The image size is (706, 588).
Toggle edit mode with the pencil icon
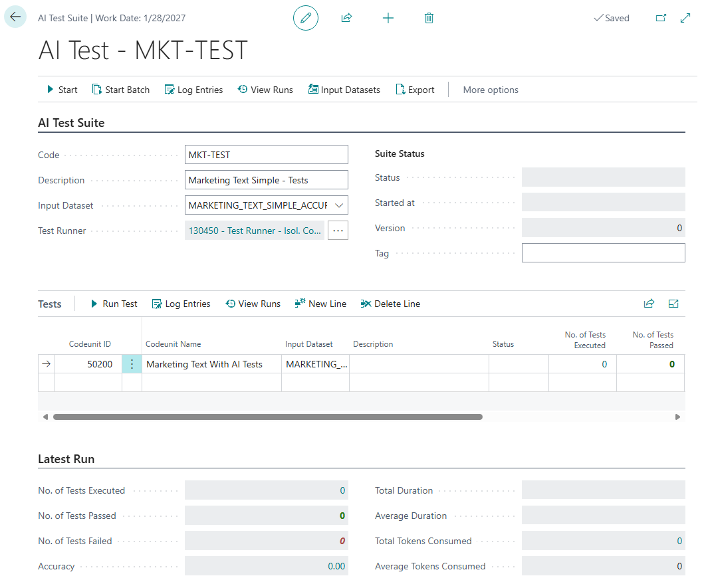point(305,18)
